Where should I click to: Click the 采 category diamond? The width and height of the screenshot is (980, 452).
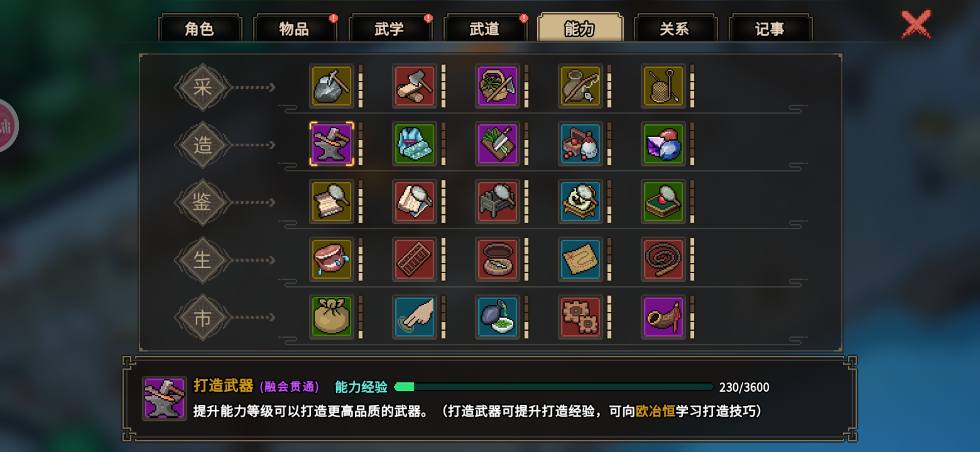click(203, 87)
